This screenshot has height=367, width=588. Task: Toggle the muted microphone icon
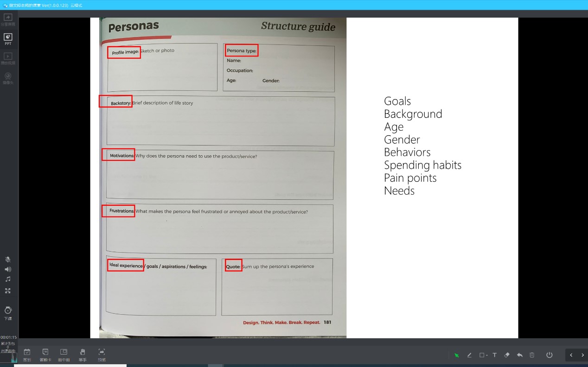coord(8,259)
